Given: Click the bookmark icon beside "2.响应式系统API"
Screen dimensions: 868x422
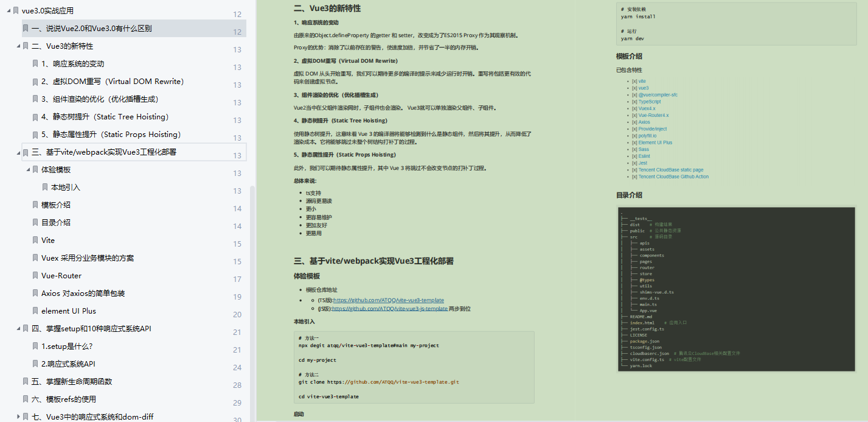Looking at the screenshot, I should 35,364.
